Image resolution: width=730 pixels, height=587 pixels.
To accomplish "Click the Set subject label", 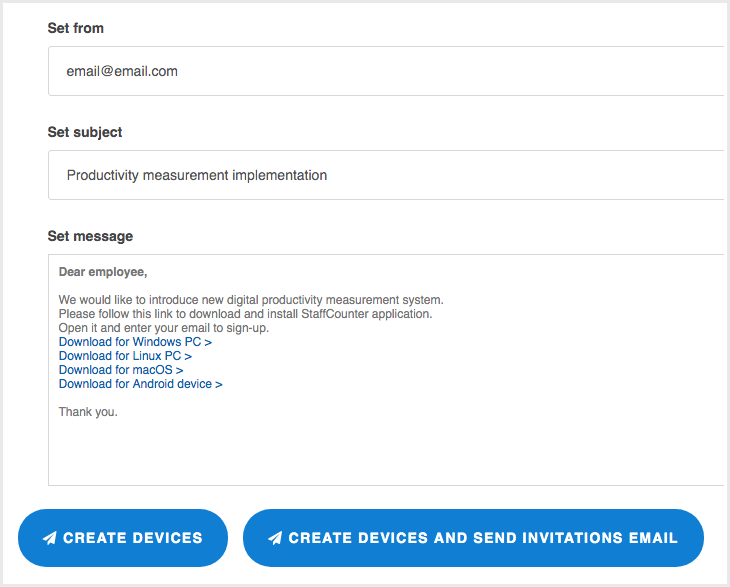I will pos(85,132).
